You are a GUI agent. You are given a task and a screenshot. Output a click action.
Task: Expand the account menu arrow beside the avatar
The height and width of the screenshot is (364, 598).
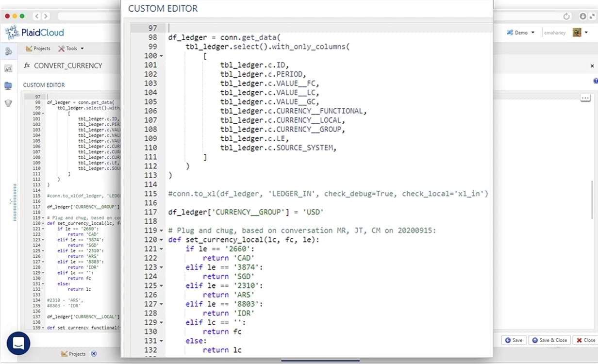[586, 33]
